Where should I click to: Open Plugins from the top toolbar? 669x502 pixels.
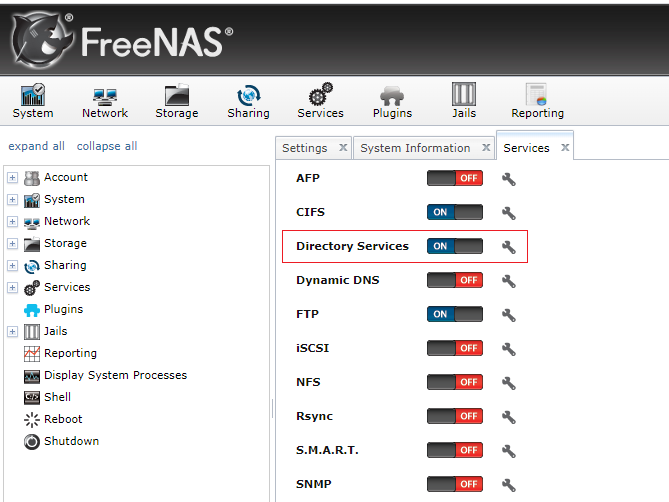coord(392,101)
